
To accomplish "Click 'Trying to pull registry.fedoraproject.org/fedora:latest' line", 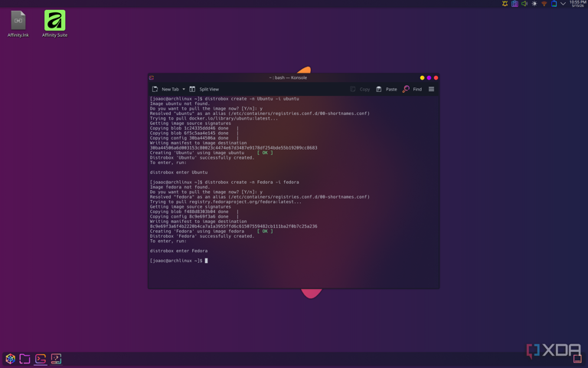I will click(225, 202).
